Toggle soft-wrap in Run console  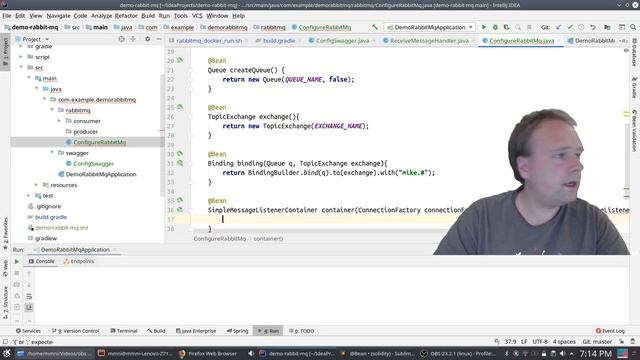pos(29,296)
